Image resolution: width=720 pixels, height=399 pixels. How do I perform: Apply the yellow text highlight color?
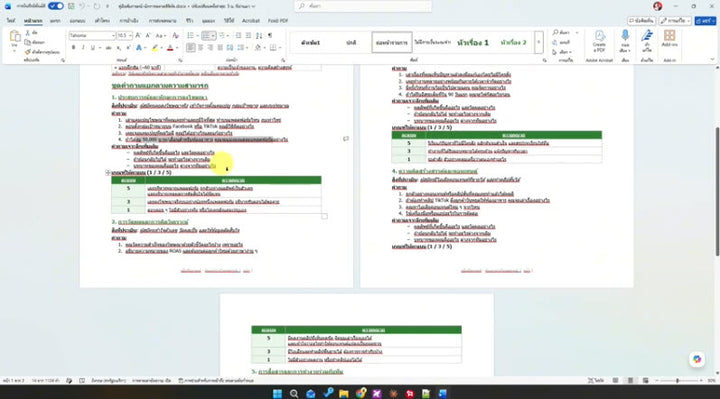[x=155, y=48]
